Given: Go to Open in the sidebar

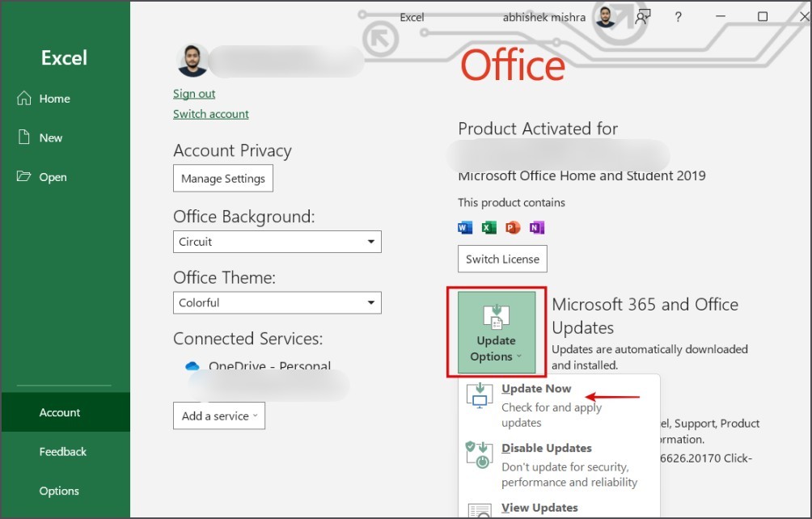Looking at the screenshot, I should 66,177.
